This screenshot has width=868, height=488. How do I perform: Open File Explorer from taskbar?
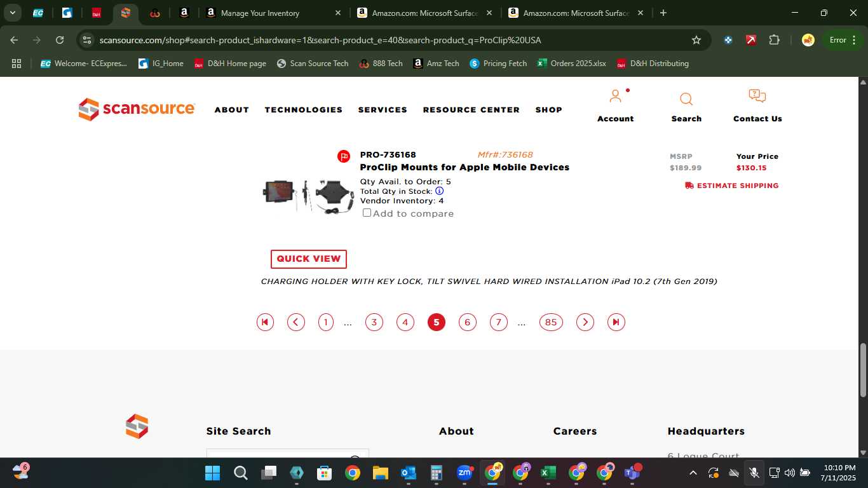(380, 473)
